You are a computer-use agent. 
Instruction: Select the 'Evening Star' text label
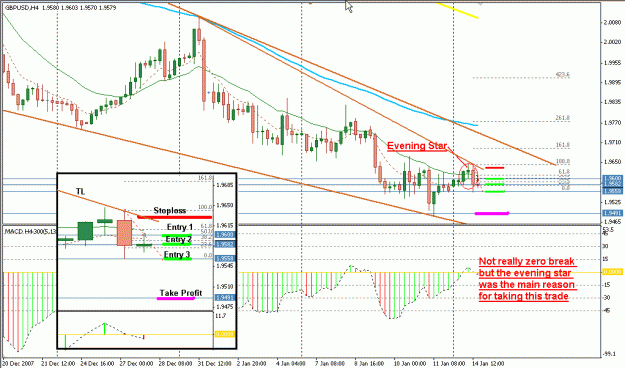pyautogui.click(x=417, y=146)
